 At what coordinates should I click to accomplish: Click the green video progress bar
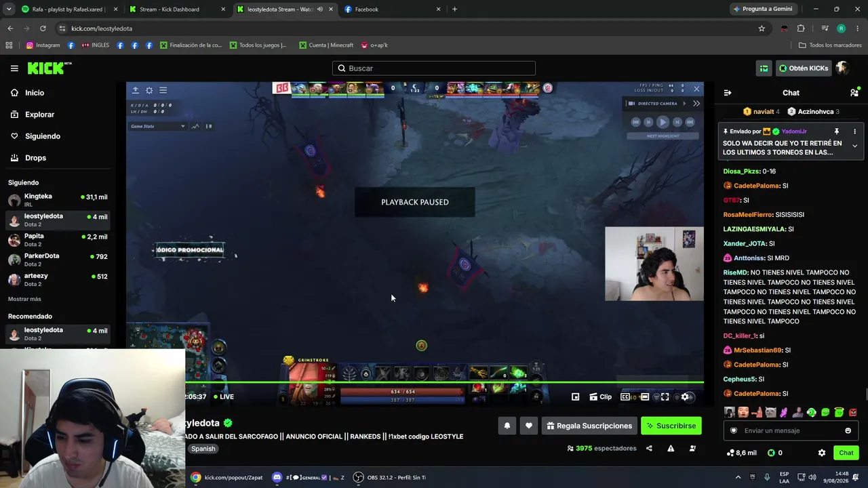pos(444,383)
